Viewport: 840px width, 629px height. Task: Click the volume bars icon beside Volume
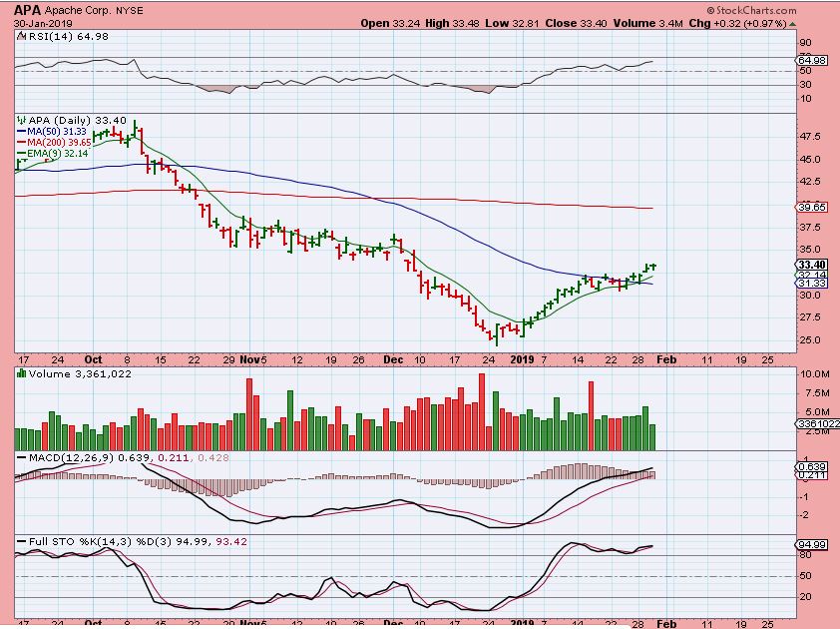point(21,373)
